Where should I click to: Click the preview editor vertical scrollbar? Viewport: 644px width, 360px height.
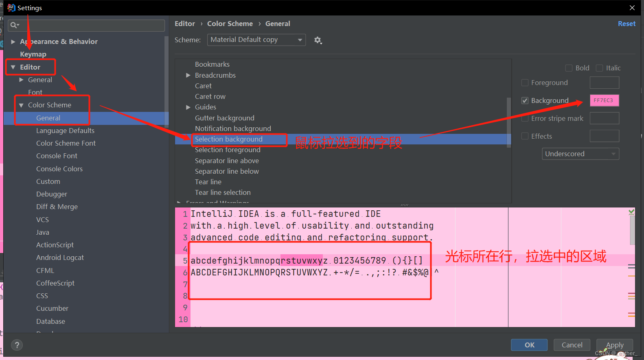(632, 230)
